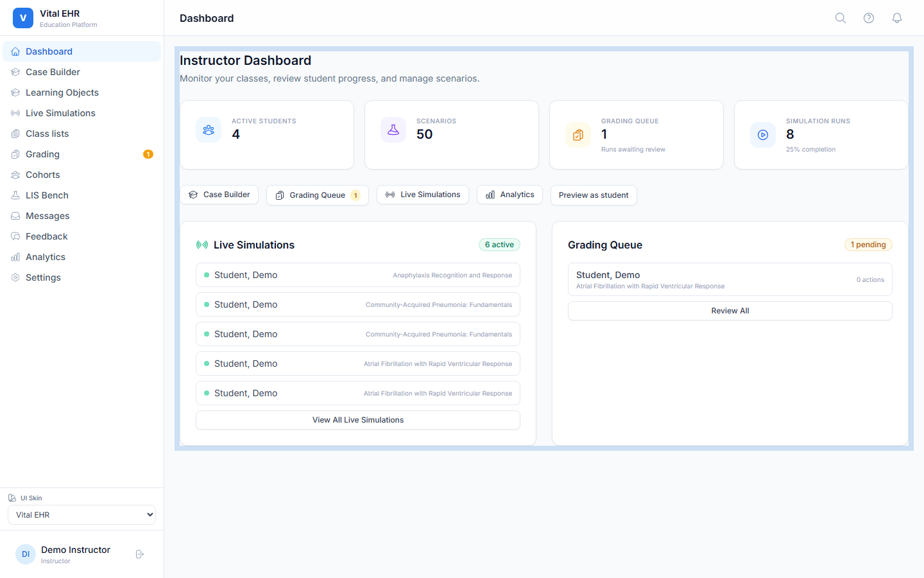Click the Scenarios flask icon
The image size is (924, 578).
(393, 130)
